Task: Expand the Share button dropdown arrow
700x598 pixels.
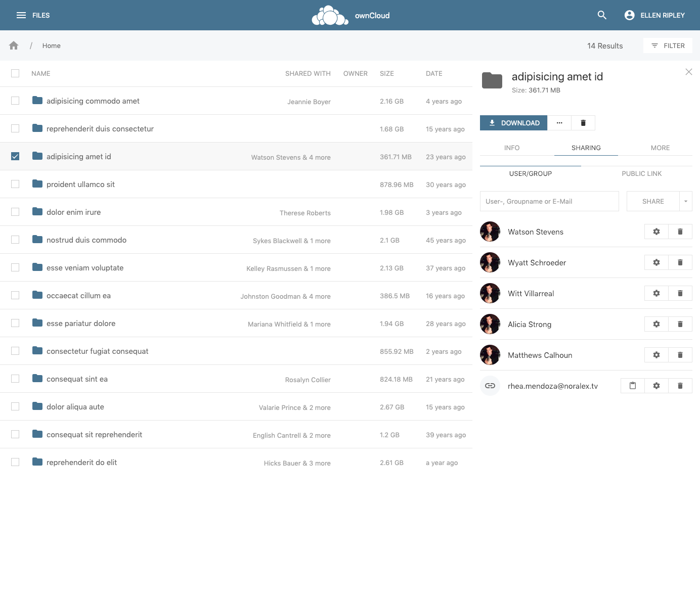Action: tap(686, 201)
